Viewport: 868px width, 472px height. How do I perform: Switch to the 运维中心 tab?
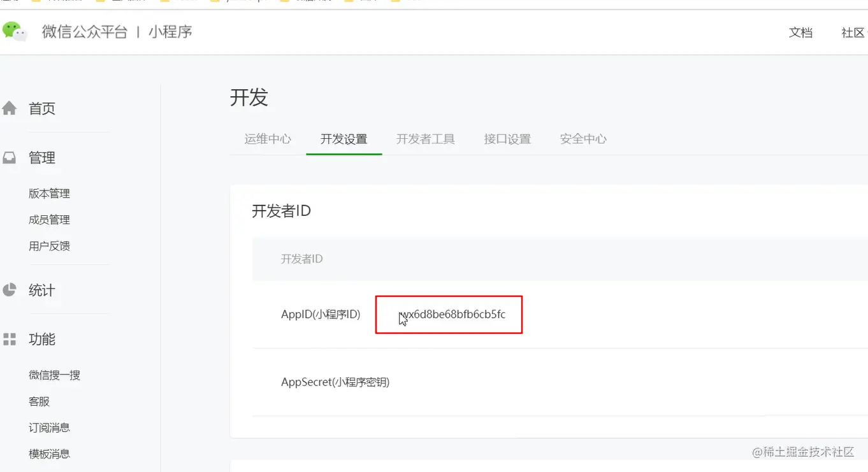click(x=268, y=139)
